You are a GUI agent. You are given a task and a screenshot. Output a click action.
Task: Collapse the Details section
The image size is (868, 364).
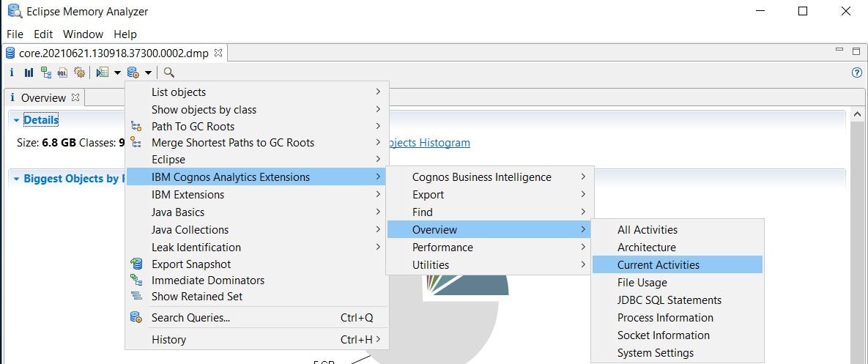tap(16, 120)
